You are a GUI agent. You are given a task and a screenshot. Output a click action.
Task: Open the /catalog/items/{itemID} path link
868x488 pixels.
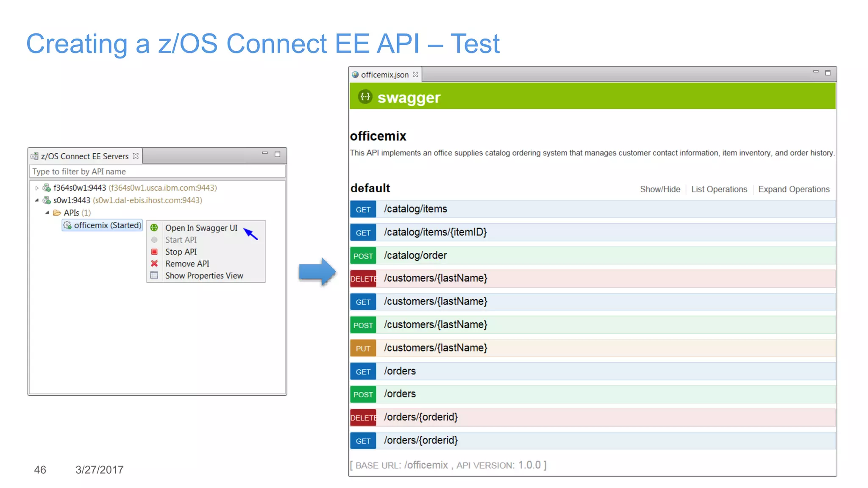coord(435,232)
